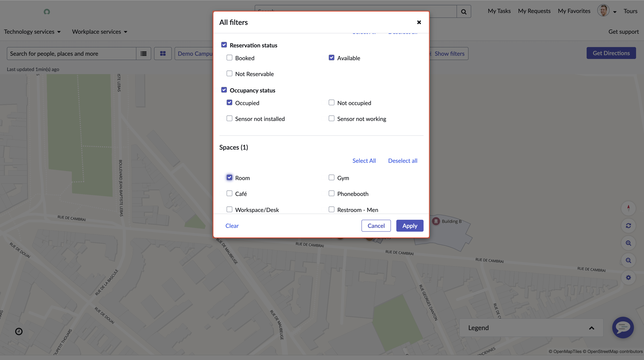Check the Booked option
This screenshot has height=360, width=644.
click(x=229, y=58)
